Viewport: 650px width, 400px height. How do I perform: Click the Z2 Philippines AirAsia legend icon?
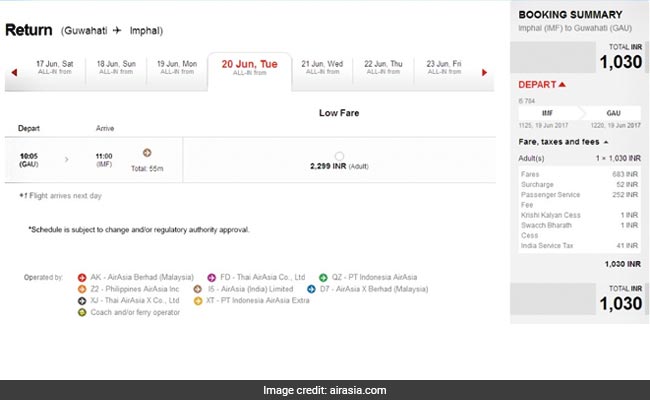81,289
